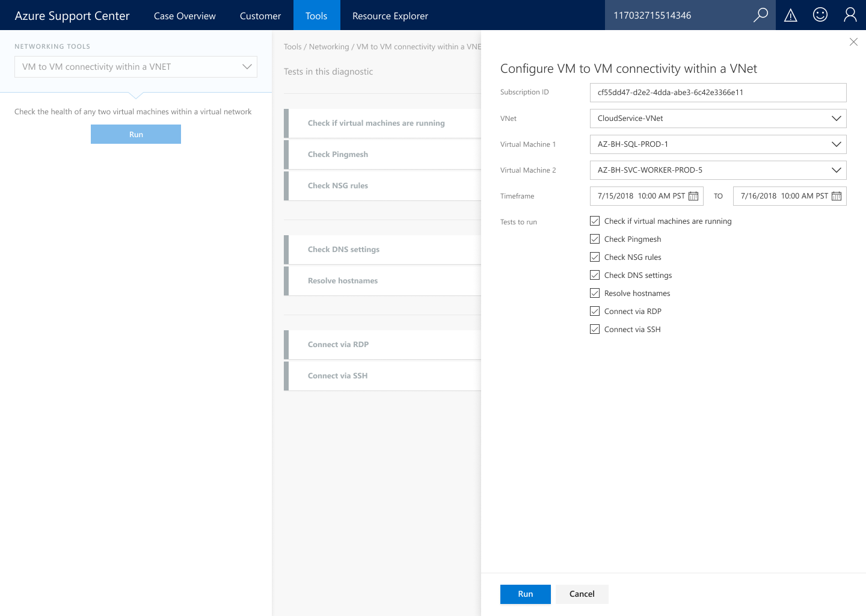
Task: Click the Subscription ID input field
Action: [718, 93]
